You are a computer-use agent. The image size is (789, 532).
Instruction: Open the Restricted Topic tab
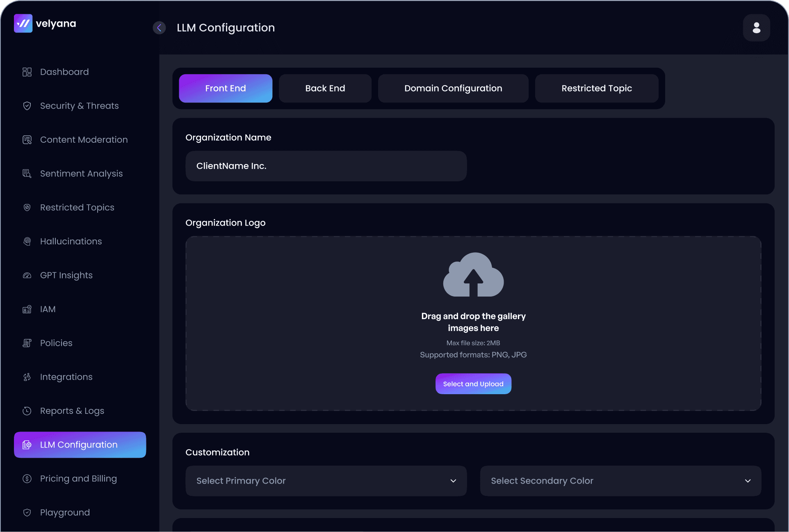click(597, 88)
